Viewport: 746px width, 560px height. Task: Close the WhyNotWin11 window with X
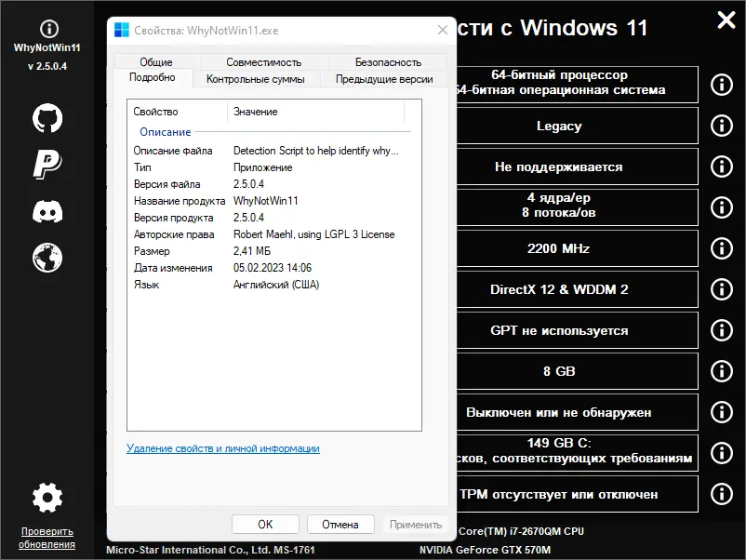[x=726, y=20]
